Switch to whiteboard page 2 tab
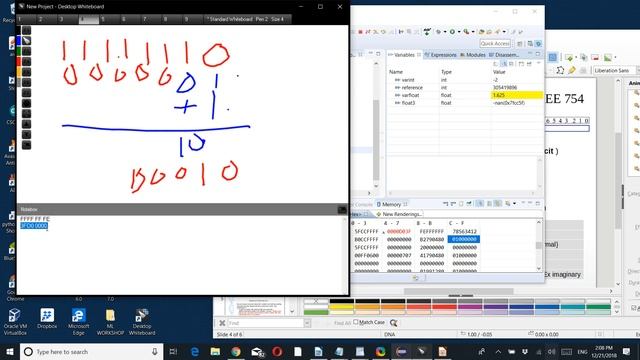 (x=47, y=19)
